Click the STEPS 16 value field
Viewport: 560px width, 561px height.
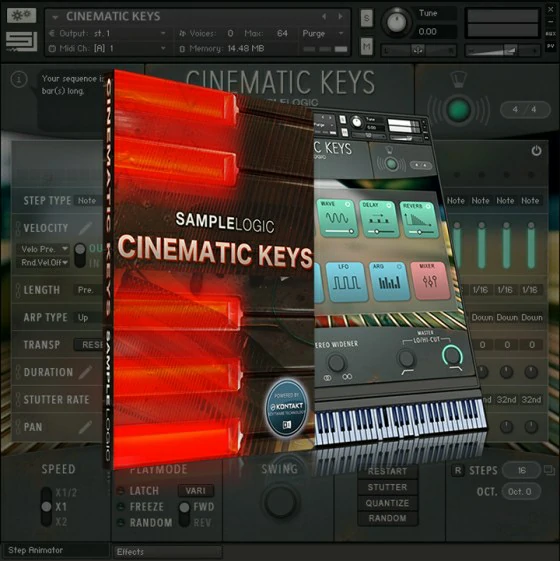click(522, 470)
